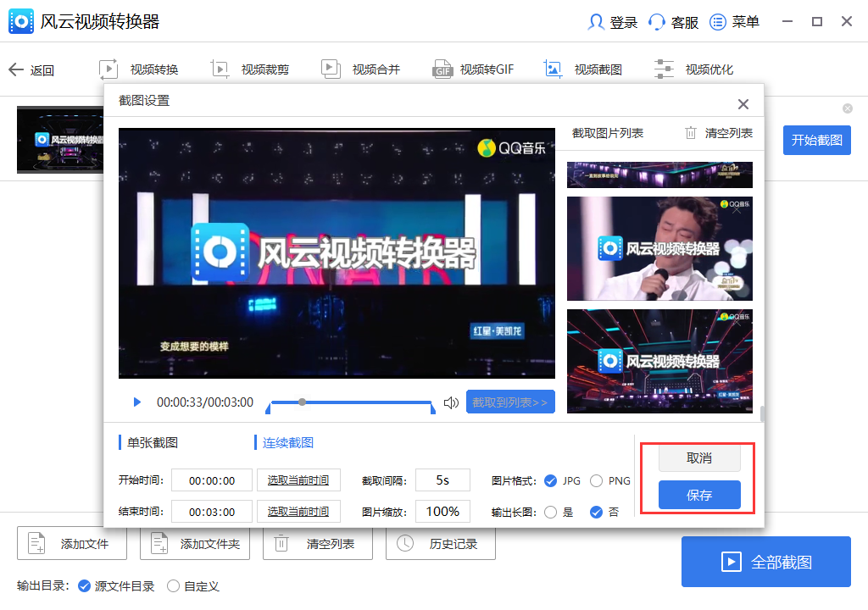Open the 视频转换 tool
This screenshot has height=610, width=868.
(139, 69)
